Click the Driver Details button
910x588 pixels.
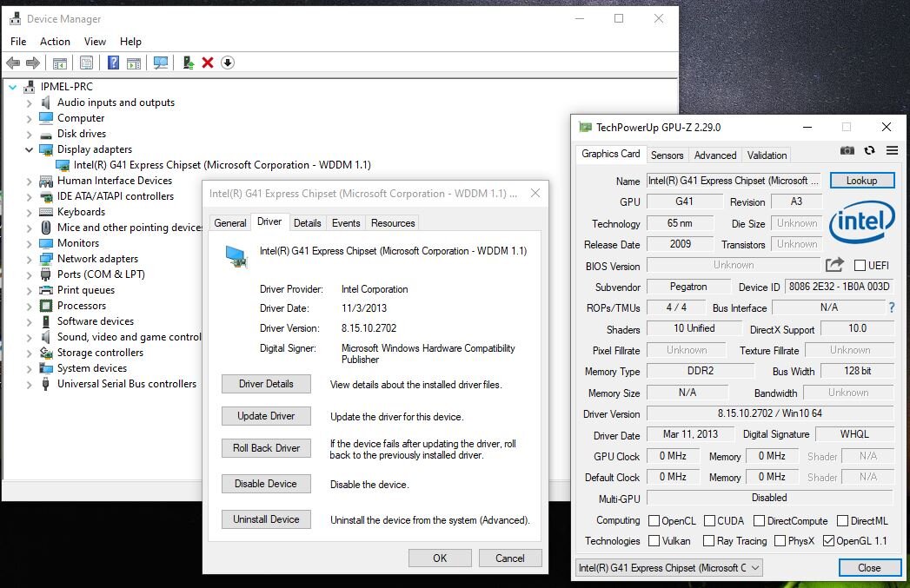266,384
